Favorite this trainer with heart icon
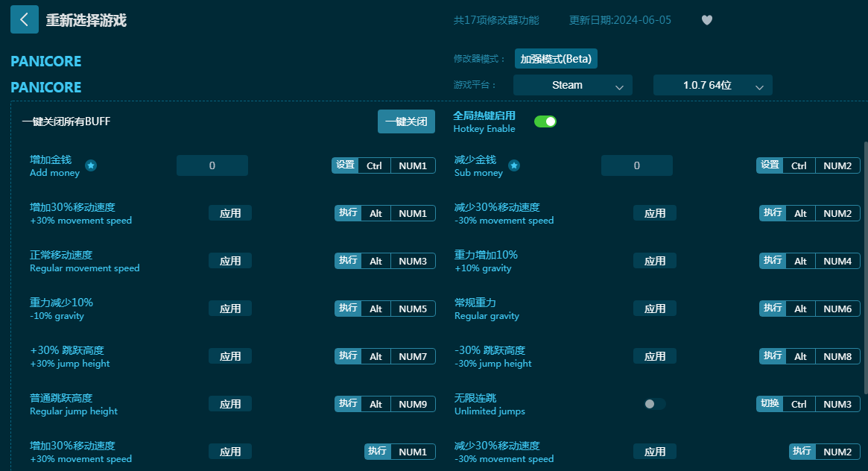This screenshot has width=868, height=471. click(x=707, y=20)
